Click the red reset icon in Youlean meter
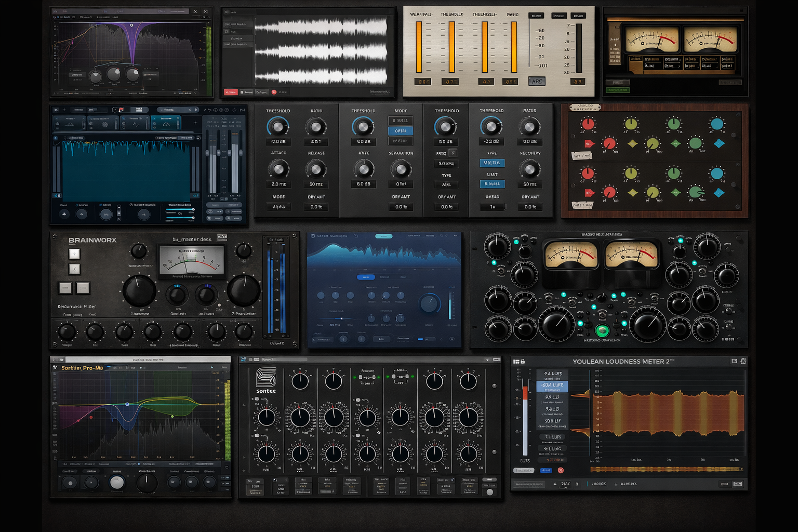The height and width of the screenshot is (532, 798). (x=561, y=470)
